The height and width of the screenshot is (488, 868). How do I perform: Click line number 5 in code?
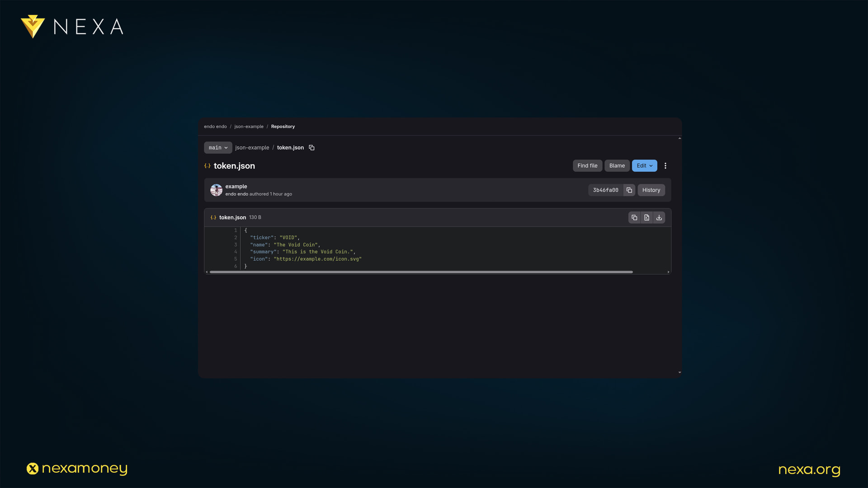click(236, 259)
